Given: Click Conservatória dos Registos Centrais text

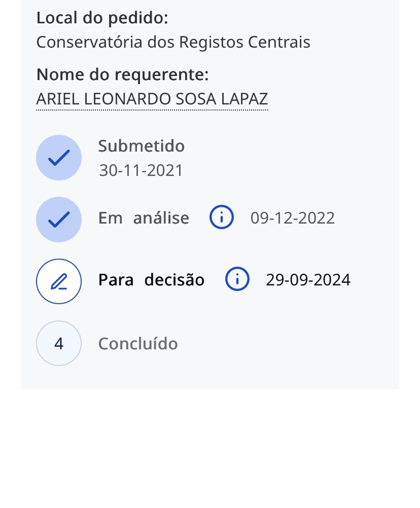Looking at the screenshot, I should [x=173, y=42].
